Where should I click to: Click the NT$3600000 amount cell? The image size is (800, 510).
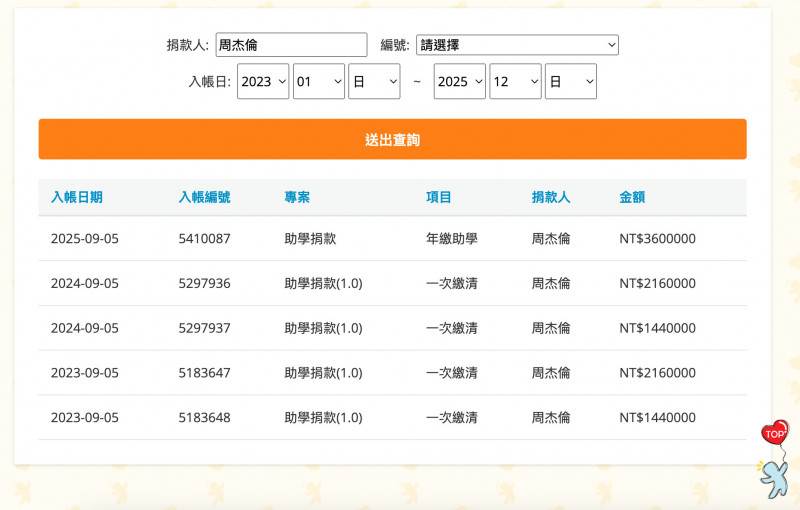pyautogui.click(x=657, y=239)
